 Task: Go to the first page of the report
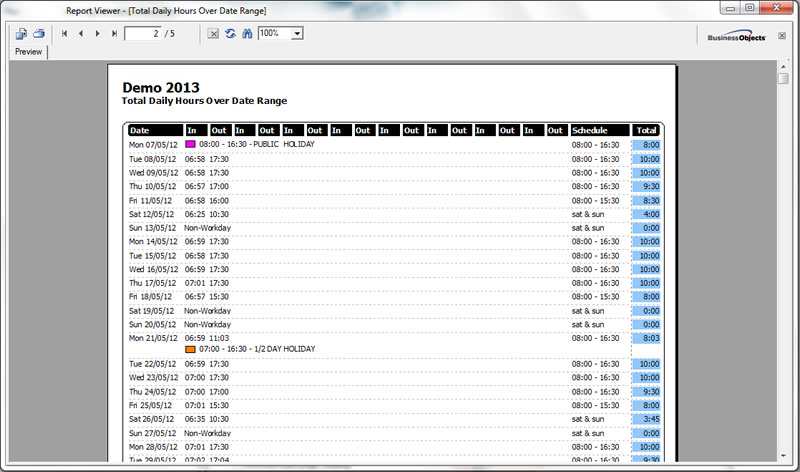[x=65, y=34]
